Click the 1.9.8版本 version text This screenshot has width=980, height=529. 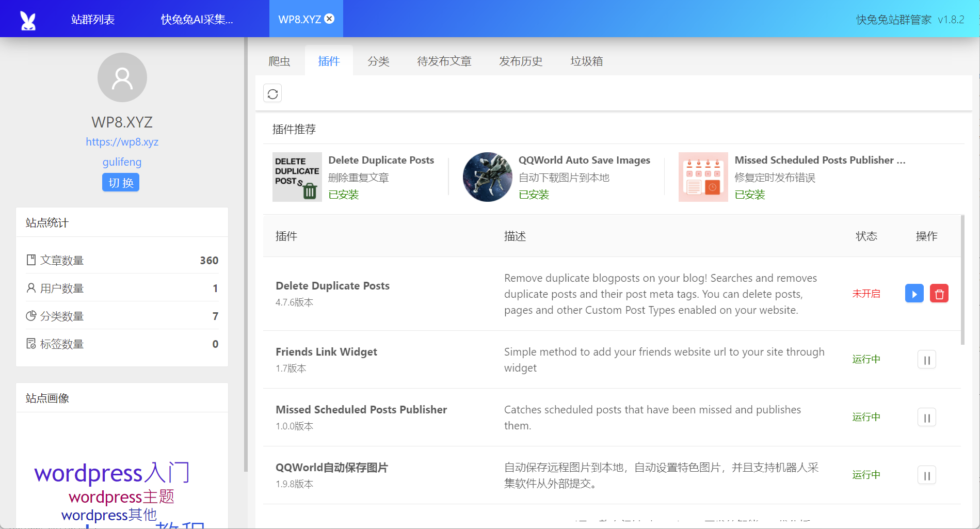click(295, 484)
